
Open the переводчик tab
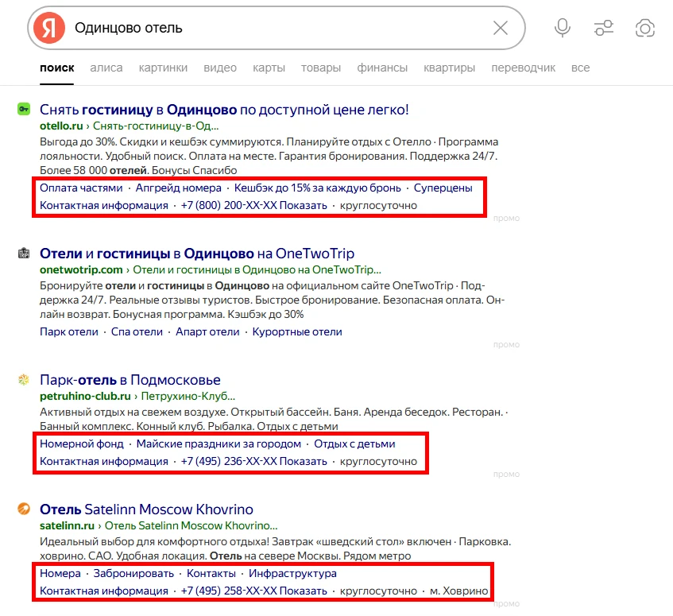pos(524,68)
